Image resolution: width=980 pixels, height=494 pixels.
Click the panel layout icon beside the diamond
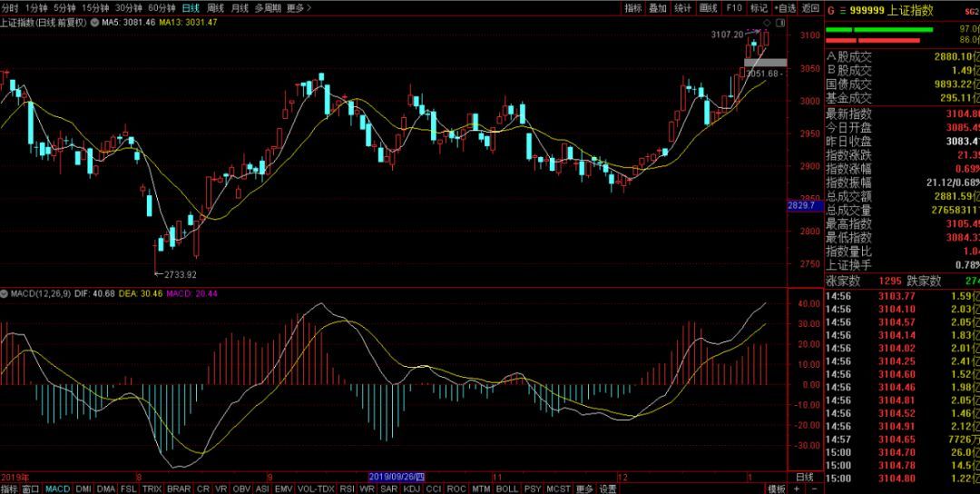point(779,22)
